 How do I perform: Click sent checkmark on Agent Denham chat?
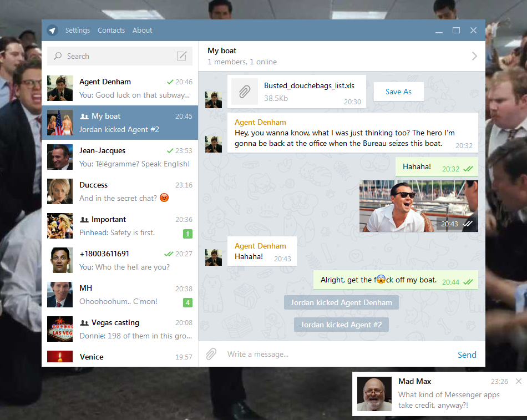[x=170, y=82]
